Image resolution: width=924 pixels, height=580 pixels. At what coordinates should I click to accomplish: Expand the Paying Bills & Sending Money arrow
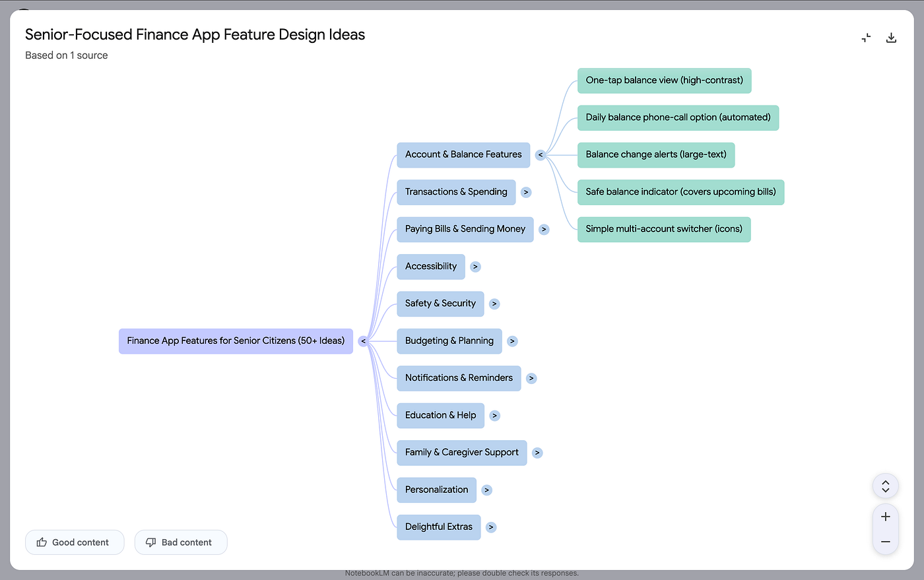click(x=544, y=230)
